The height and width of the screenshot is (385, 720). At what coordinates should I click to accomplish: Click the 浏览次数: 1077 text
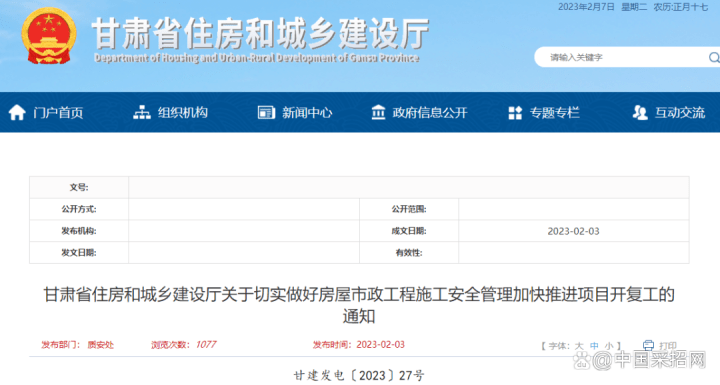(184, 345)
